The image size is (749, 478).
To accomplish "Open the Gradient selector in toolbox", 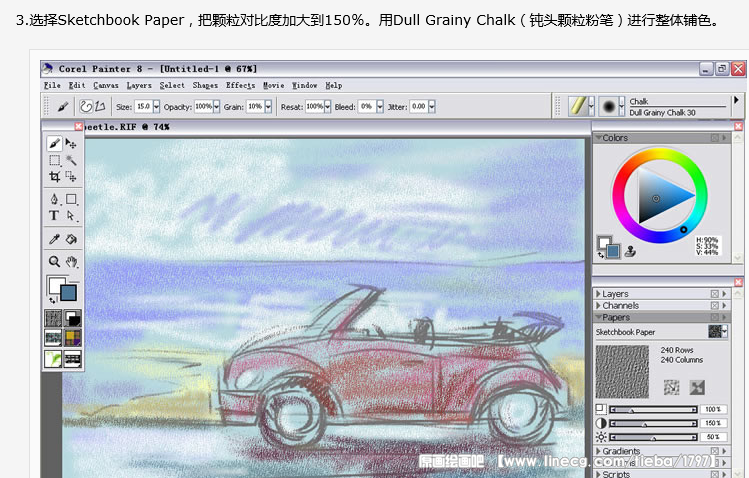I will (x=73, y=318).
